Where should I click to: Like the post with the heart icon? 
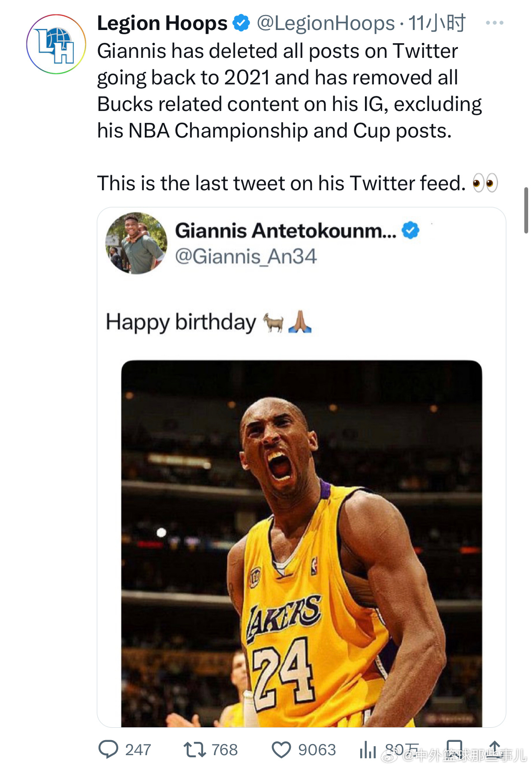tap(281, 750)
